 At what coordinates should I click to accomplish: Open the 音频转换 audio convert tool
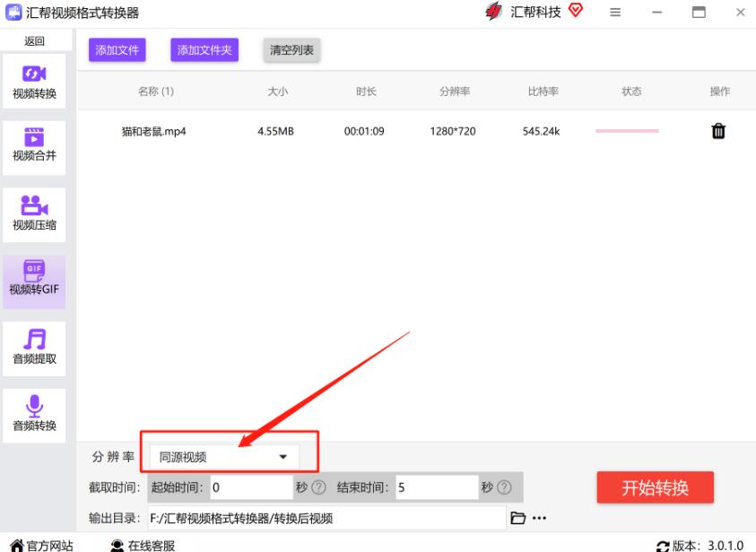pyautogui.click(x=34, y=414)
